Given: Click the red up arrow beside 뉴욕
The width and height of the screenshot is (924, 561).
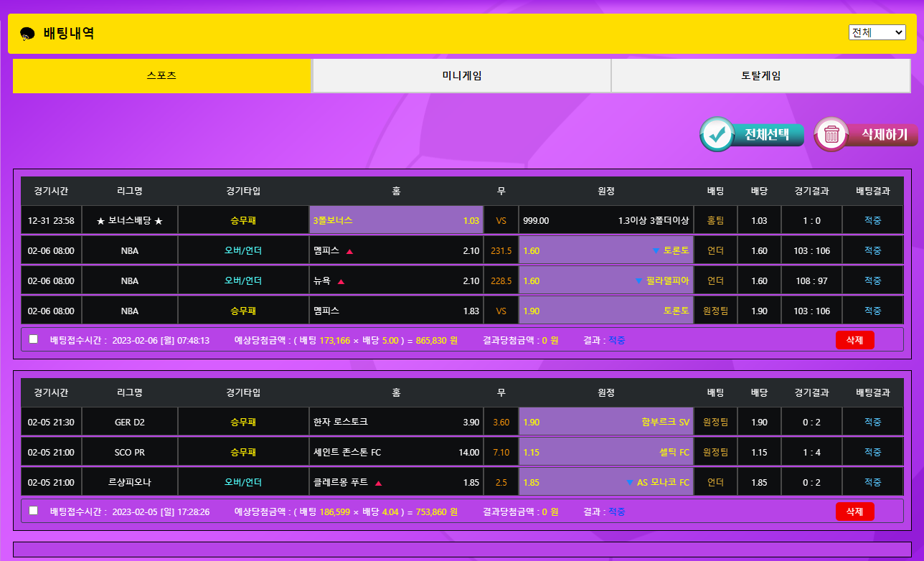Looking at the screenshot, I should coord(341,281).
